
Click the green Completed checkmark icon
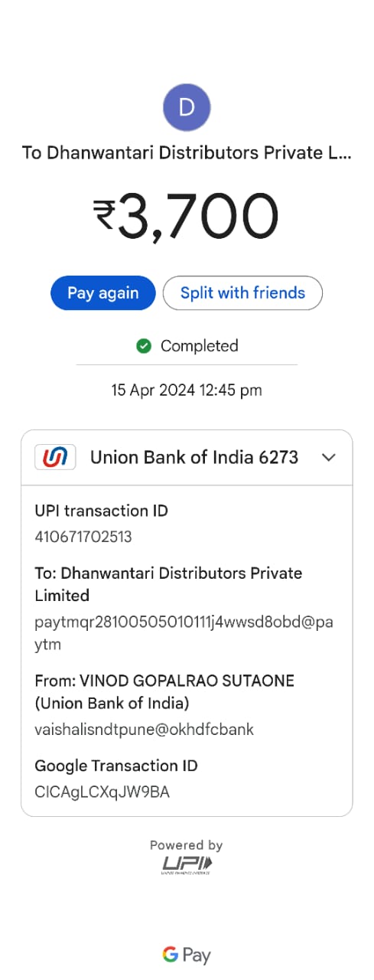click(143, 346)
